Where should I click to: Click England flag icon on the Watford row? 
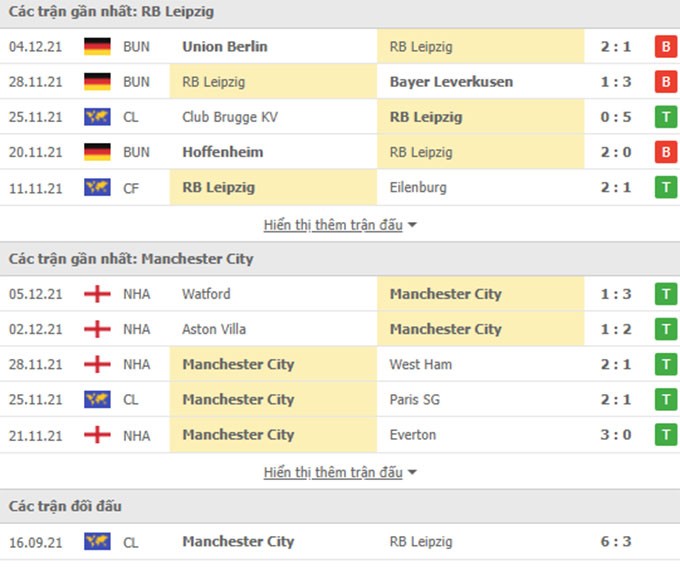pyautogui.click(x=97, y=294)
